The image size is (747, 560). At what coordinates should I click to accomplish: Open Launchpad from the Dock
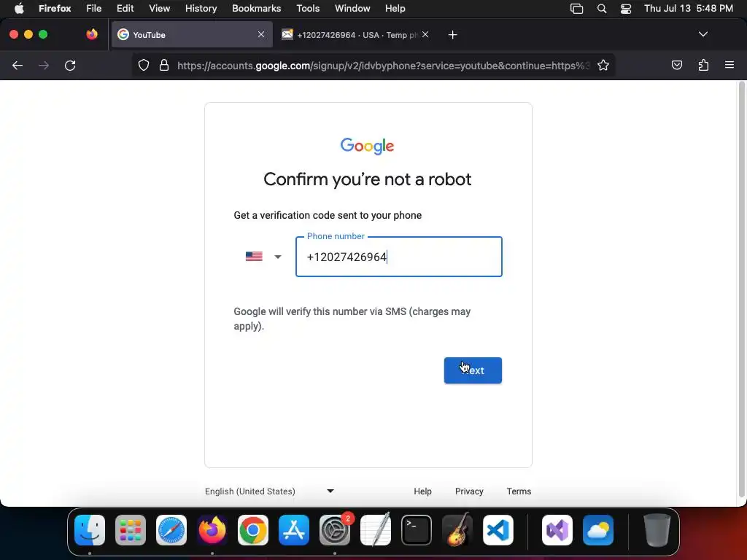[131, 530]
